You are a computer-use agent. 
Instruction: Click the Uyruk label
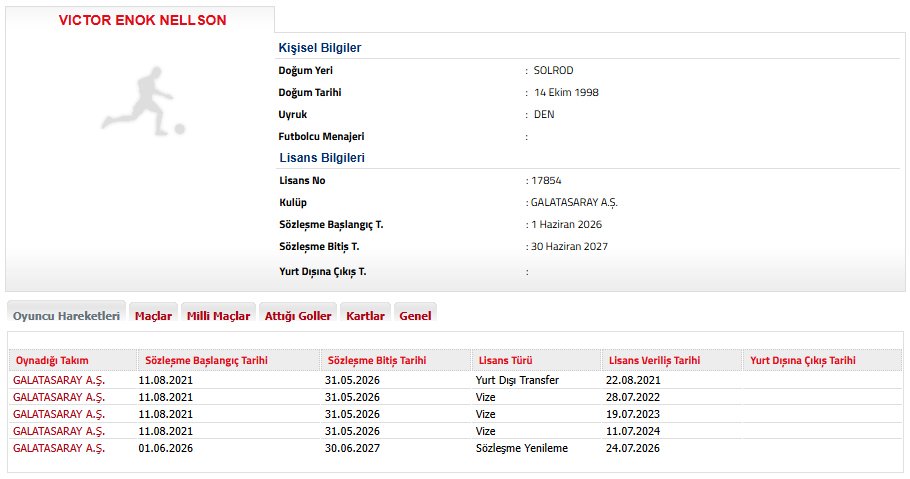(292, 114)
